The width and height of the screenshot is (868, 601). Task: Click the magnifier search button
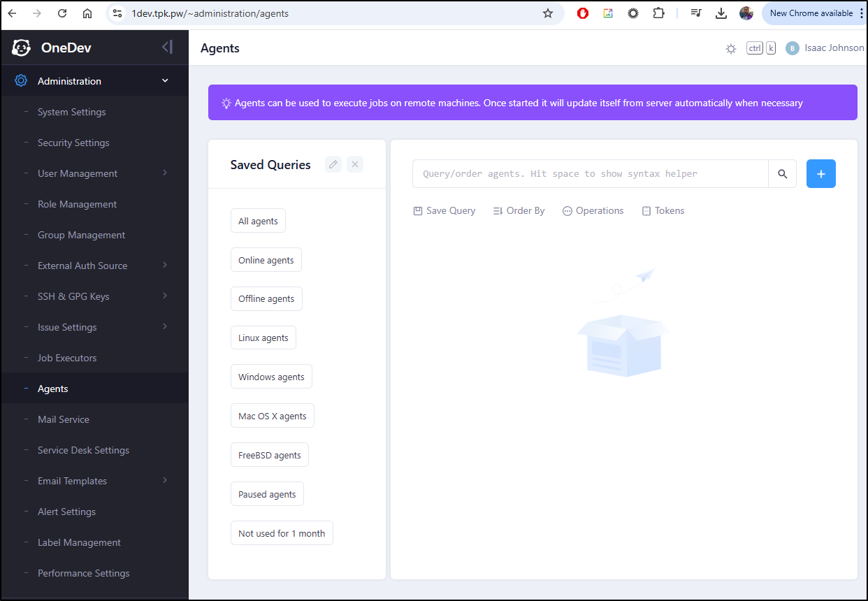(783, 174)
